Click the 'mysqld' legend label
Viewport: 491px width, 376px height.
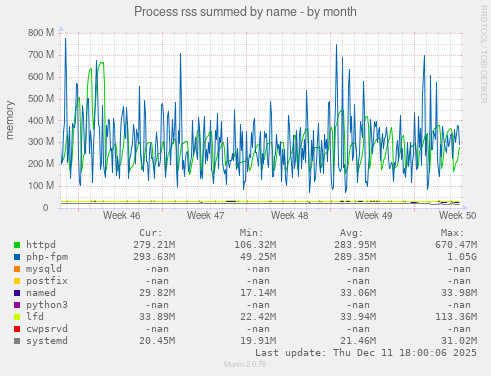coord(44,269)
